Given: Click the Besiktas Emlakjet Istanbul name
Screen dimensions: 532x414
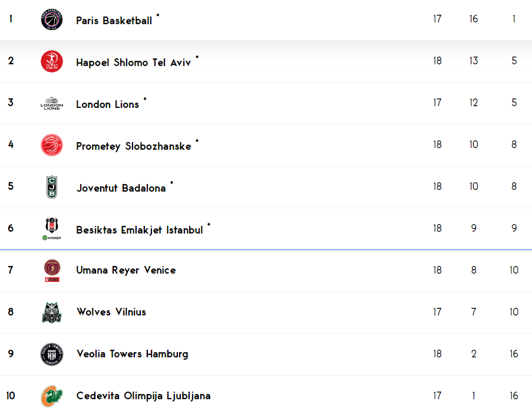Looking at the screenshot, I should coord(140,230).
